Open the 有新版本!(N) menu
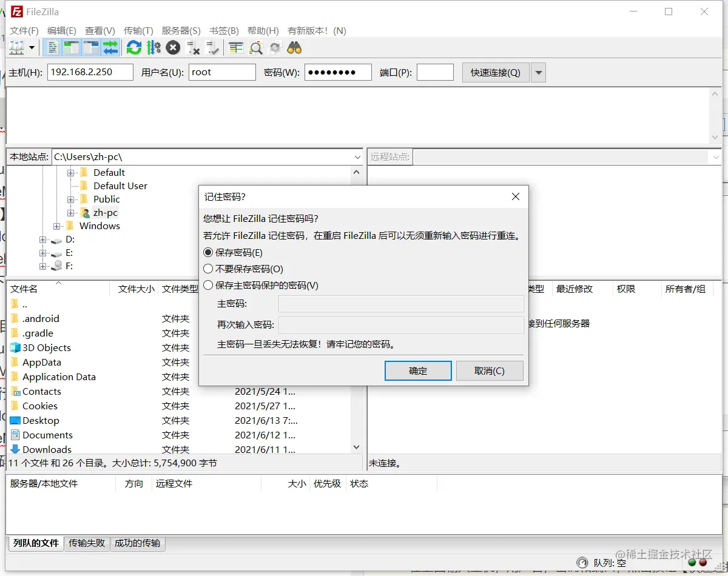The height and width of the screenshot is (576, 728). point(317,30)
